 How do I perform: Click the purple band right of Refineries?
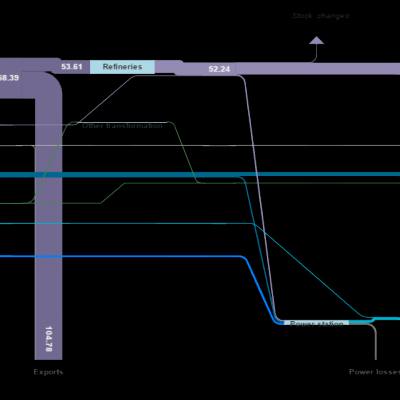(x=317, y=69)
